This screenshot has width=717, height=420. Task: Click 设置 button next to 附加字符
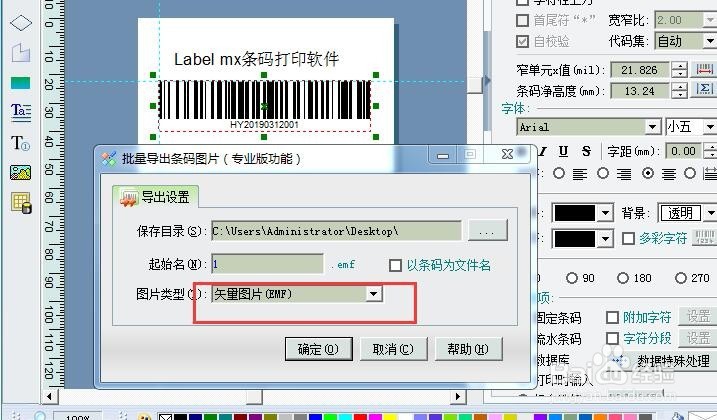[698, 317]
